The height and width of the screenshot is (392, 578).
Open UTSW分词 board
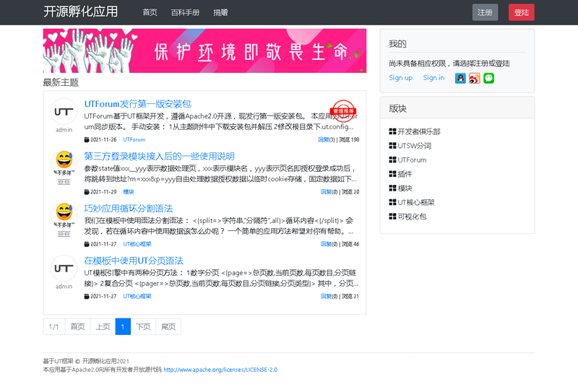tap(414, 146)
